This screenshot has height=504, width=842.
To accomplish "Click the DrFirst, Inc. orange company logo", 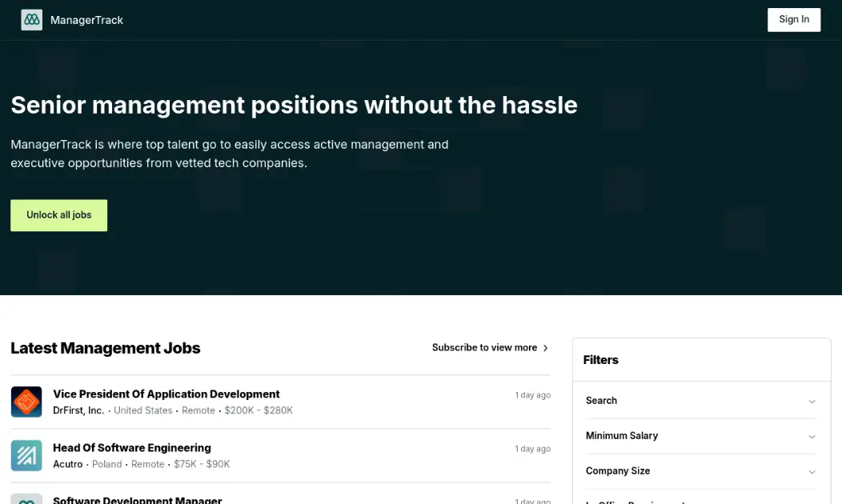I will click(26, 402).
